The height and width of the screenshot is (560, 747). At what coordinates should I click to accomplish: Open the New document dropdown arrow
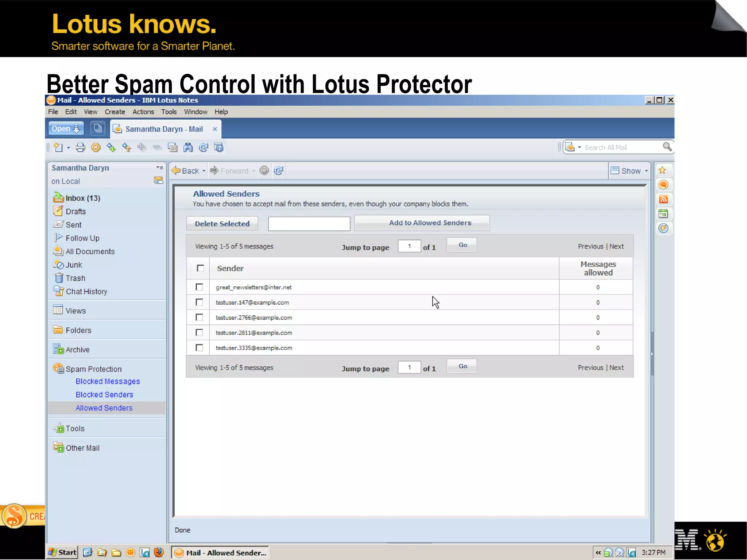[68, 148]
